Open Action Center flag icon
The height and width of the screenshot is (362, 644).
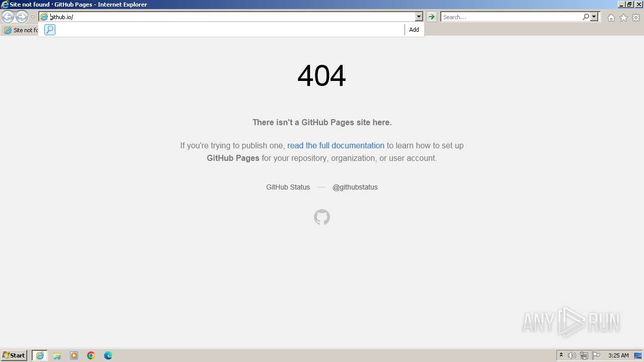[596, 355]
